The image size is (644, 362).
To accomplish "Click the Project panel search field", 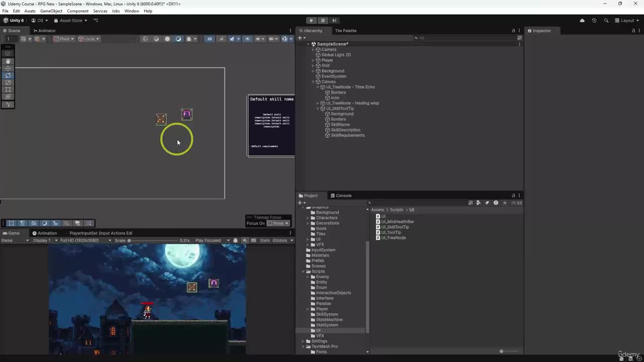I will [x=418, y=203].
